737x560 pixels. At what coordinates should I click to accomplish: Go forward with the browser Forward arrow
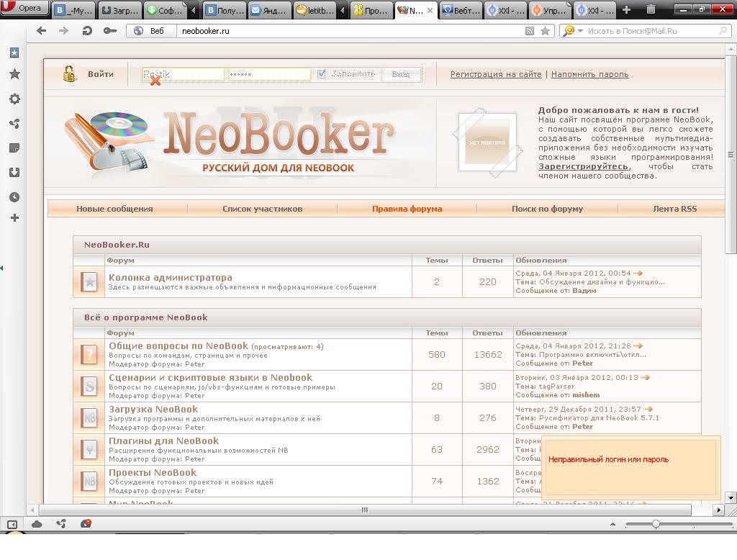[x=63, y=31]
